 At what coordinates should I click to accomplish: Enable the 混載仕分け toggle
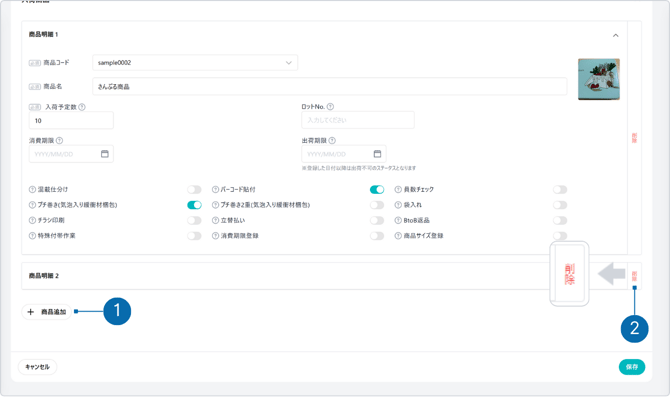click(x=194, y=189)
